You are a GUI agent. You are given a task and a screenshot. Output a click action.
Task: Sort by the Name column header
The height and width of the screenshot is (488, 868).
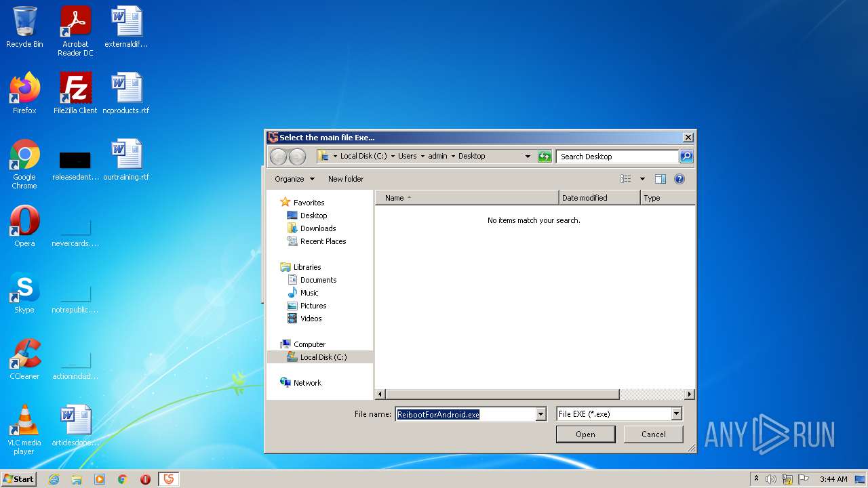tap(467, 198)
